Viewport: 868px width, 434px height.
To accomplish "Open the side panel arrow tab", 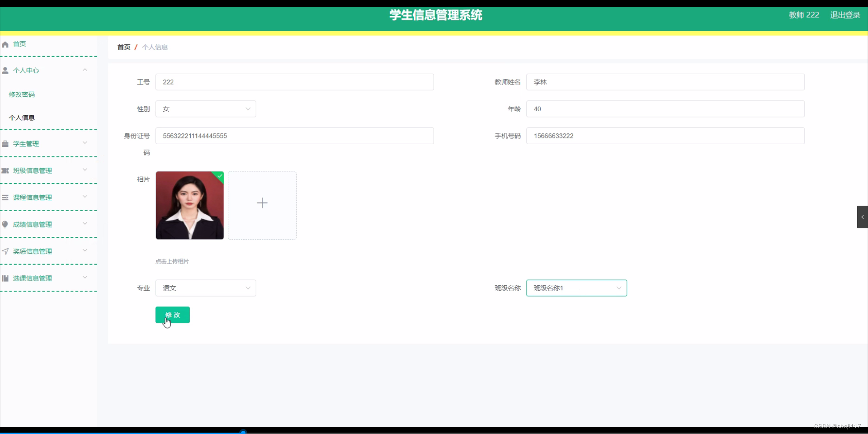I will 863,217.
